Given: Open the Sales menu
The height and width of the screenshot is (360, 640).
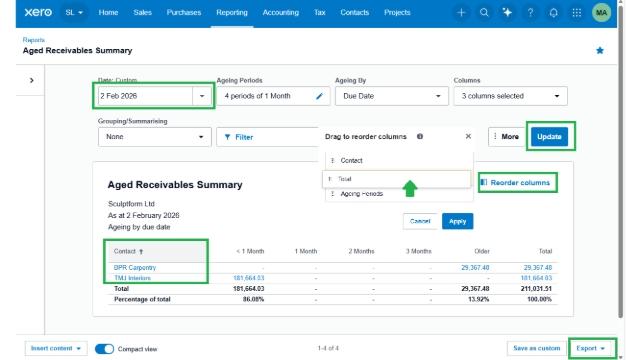Looking at the screenshot, I should coord(142,13).
